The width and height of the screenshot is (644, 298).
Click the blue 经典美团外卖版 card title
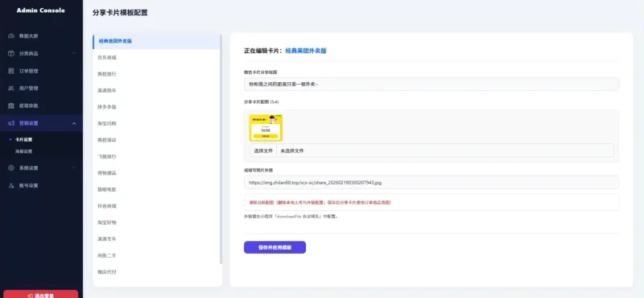pos(306,51)
